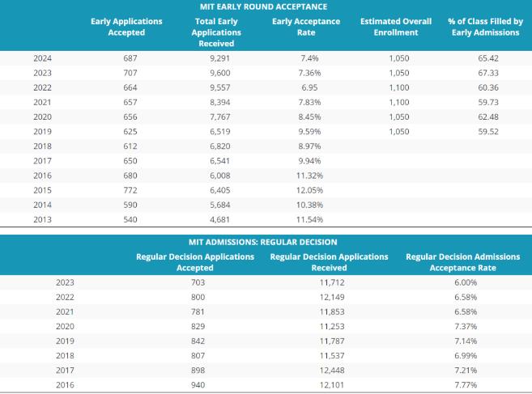Select the 7.83% early acceptance rate
Image resolution: width=532 pixels, height=394 pixels.
pyautogui.click(x=309, y=102)
